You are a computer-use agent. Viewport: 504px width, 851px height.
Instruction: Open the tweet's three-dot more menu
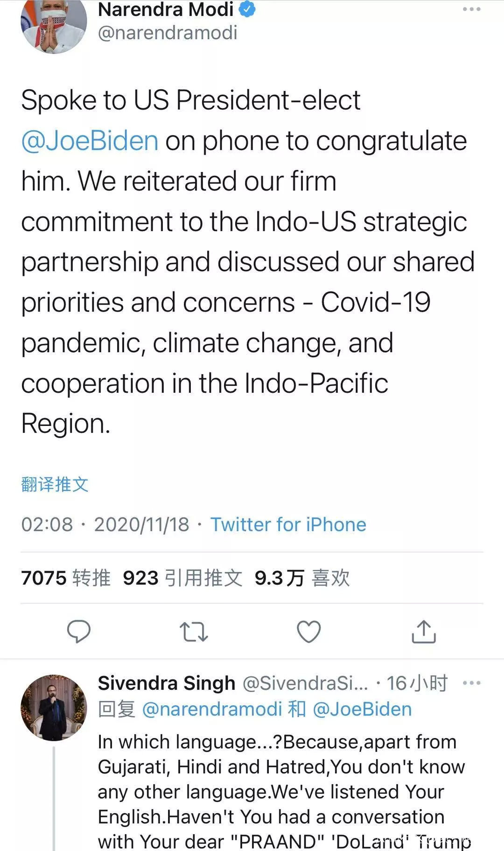471,9
